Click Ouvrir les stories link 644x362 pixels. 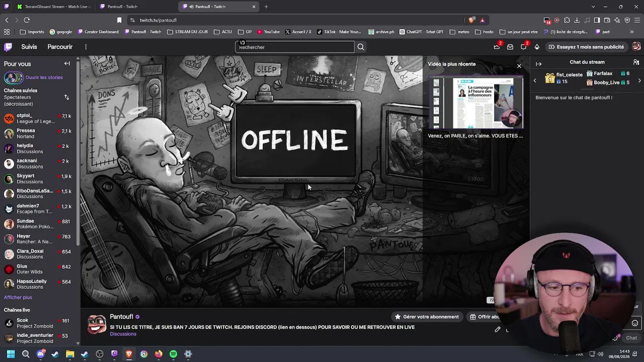point(44,77)
